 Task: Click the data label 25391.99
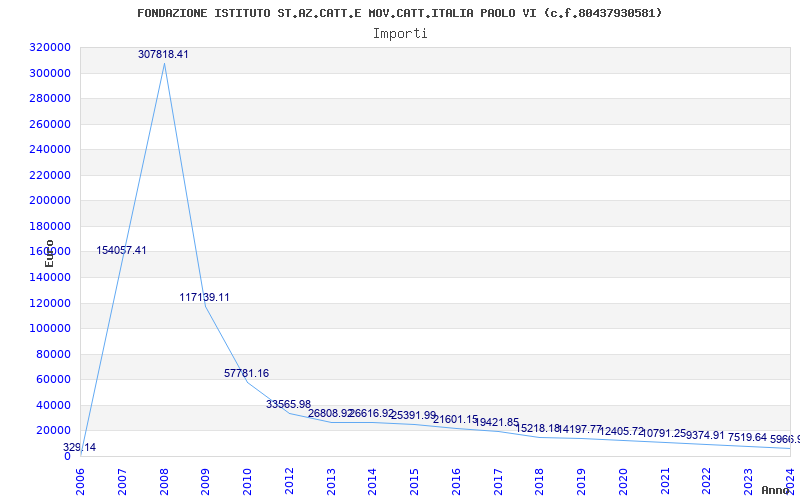[413, 415]
